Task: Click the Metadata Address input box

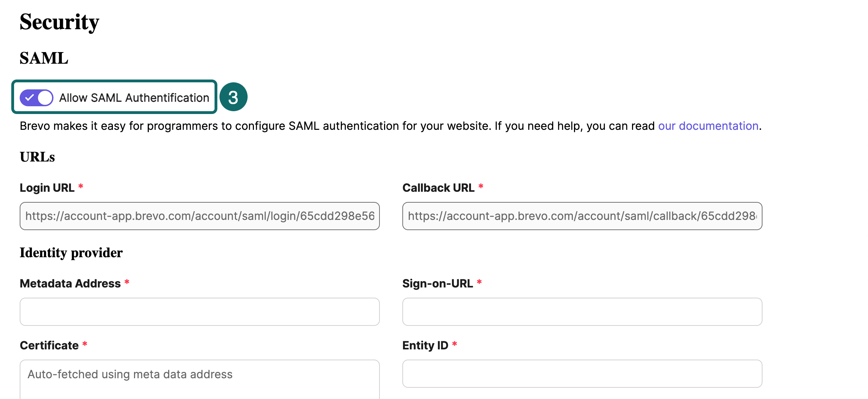Action: pos(199,312)
